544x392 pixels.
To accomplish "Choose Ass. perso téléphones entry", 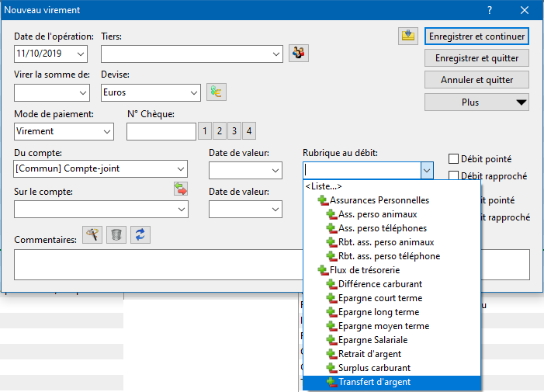I will point(392,228).
